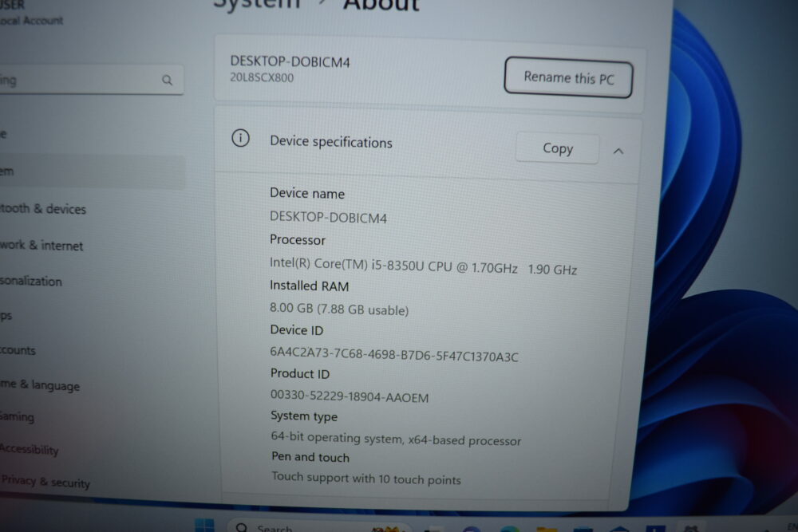Select the 8.00 GB (7.88 GB usable) value
Image resolution: width=798 pixels, height=532 pixels.
coord(339,309)
